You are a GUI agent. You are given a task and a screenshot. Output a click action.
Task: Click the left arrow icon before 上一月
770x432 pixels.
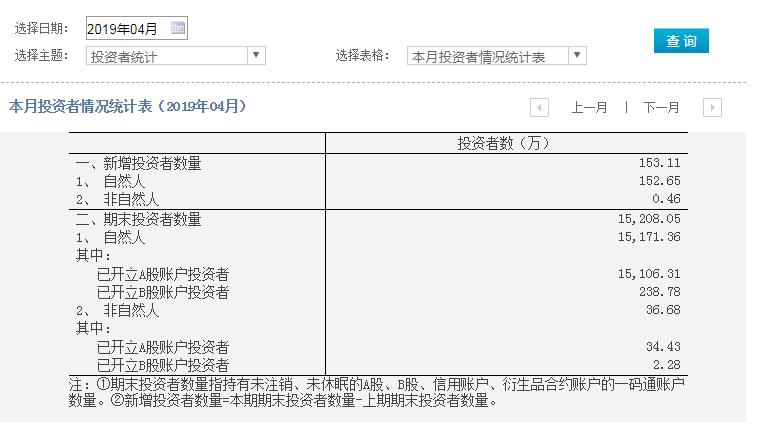(540, 107)
